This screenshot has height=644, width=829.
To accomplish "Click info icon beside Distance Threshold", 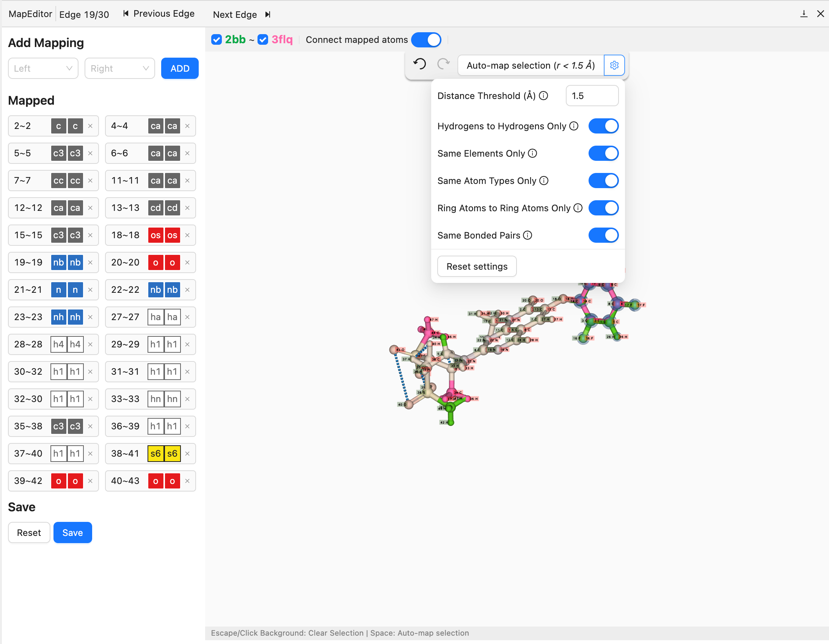I will pos(543,96).
